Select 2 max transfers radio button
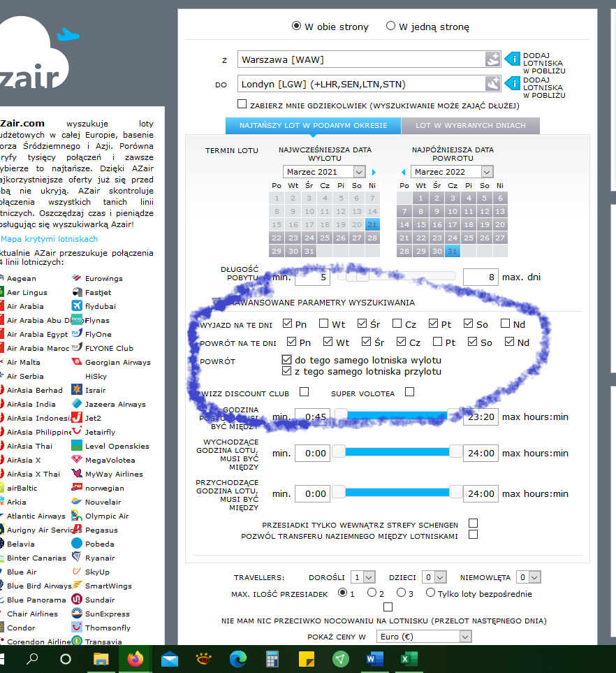 tap(372, 593)
